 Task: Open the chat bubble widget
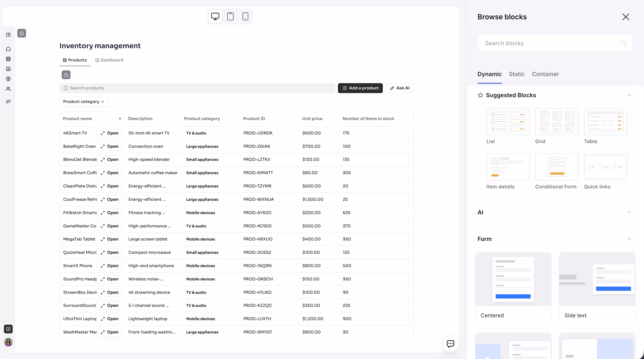tap(450, 343)
